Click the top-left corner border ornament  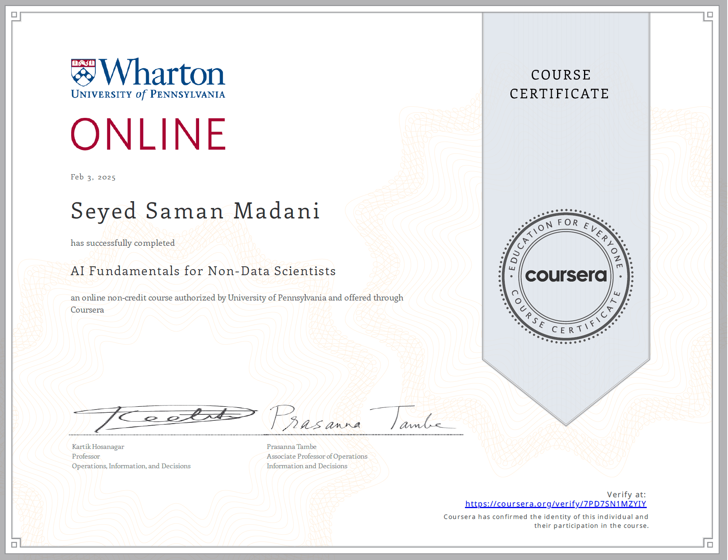coord(15,16)
